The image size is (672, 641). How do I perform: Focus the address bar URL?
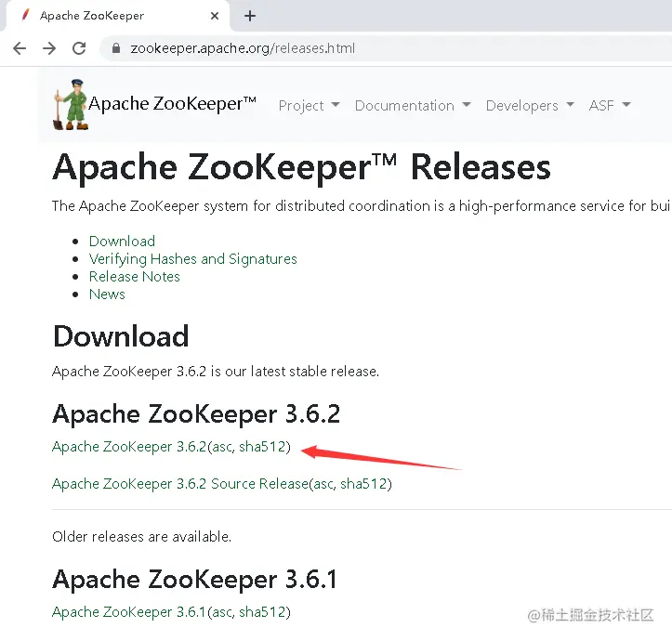pyautogui.click(x=243, y=48)
